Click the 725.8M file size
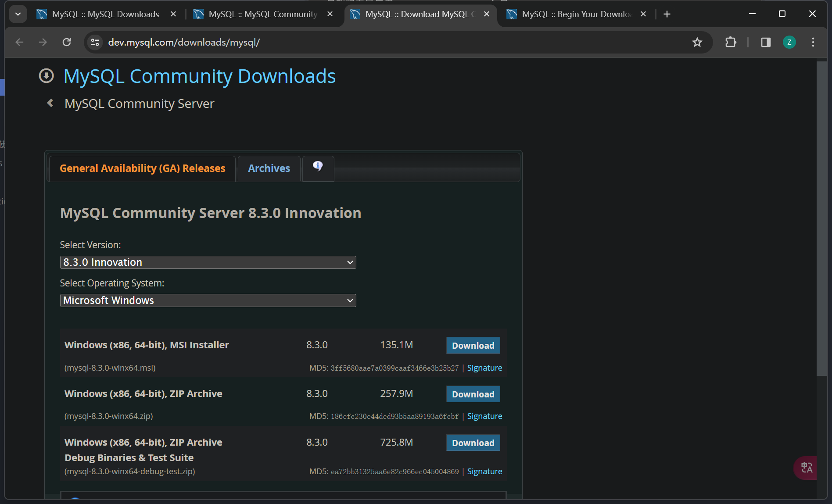This screenshot has width=832, height=504. coord(396,443)
